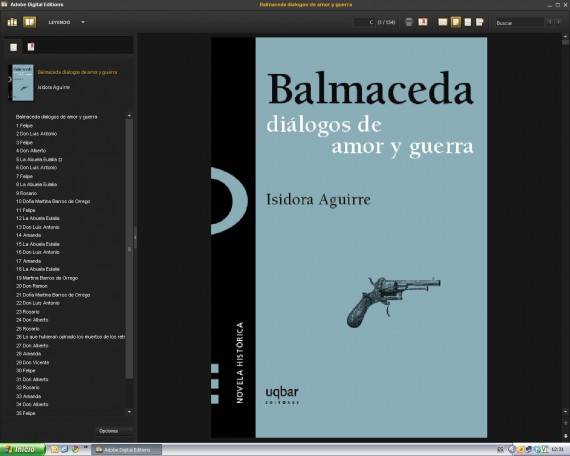The width and height of the screenshot is (570, 456).
Task: Click the third quick launch icon on taskbar
Action: (75, 449)
